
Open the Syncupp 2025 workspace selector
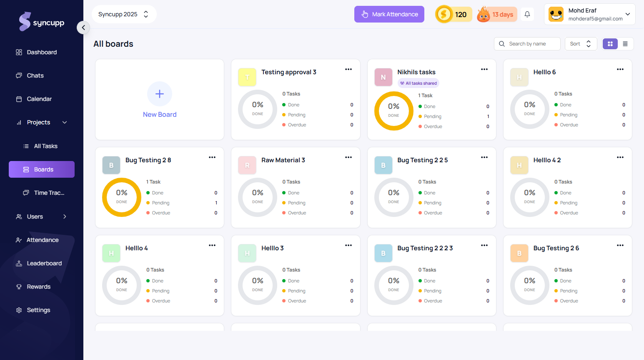point(124,14)
